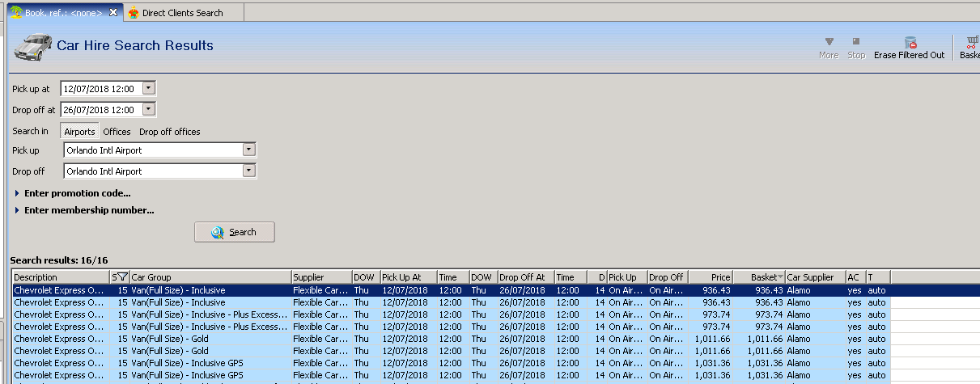Sort by Price column header
This screenshot has height=384, width=980.
click(710, 277)
